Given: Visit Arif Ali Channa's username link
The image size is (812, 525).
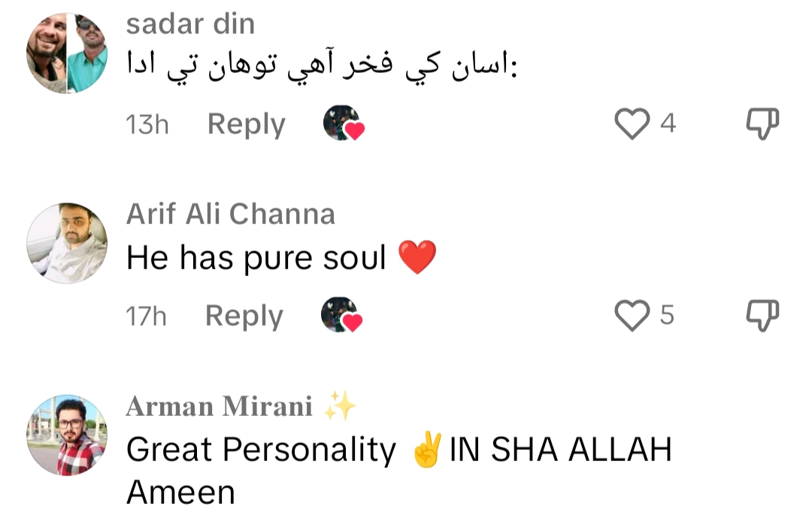Looking at the screenshot, I should pyautogui.click(x=230, y=214).
